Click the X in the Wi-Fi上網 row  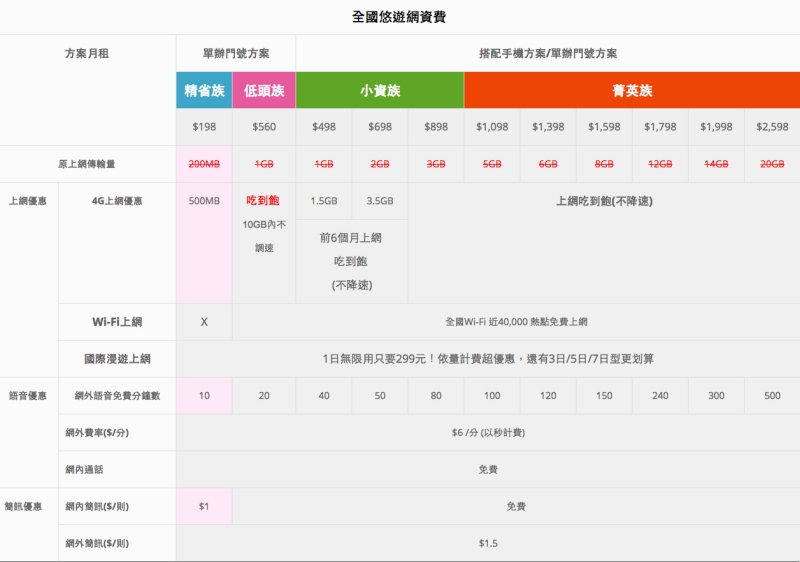point(204,322)
